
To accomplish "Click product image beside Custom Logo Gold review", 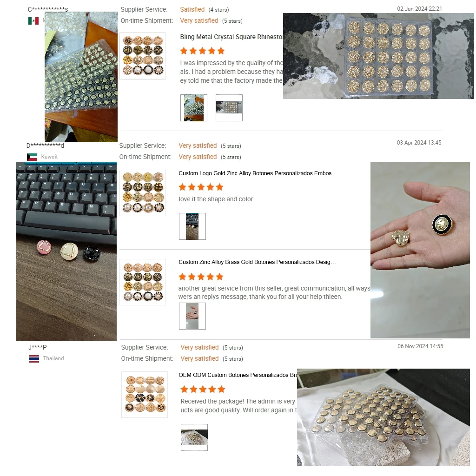I will [143, 193].
